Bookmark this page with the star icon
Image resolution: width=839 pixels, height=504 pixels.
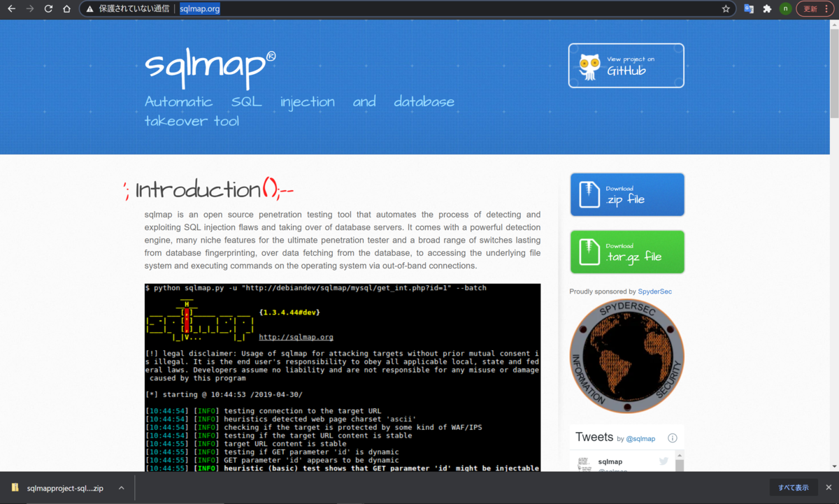726,9
